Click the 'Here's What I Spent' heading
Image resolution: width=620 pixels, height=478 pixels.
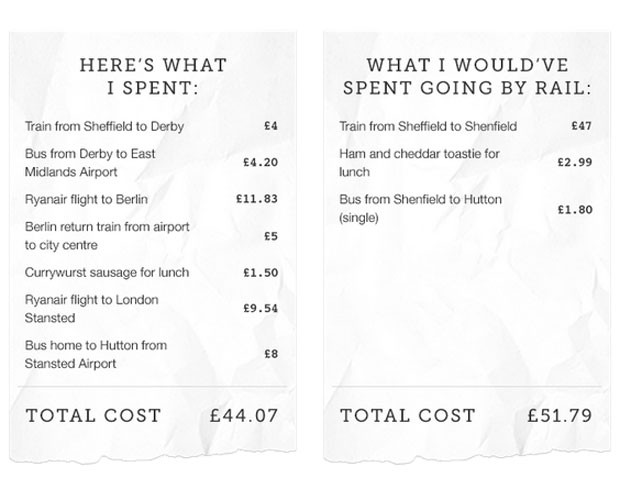click(x=153, y=77)
